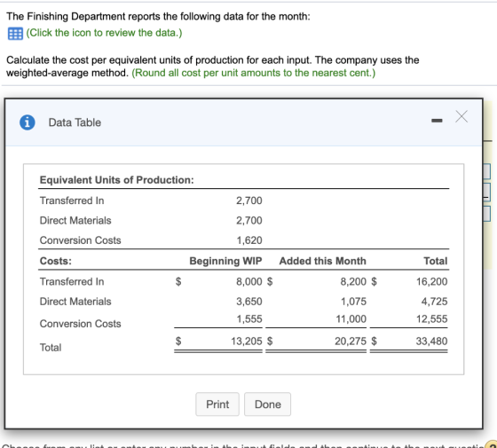Viewport: 497px width, 448px height.
Task: Click the Print button
Action: coord(217,405)
